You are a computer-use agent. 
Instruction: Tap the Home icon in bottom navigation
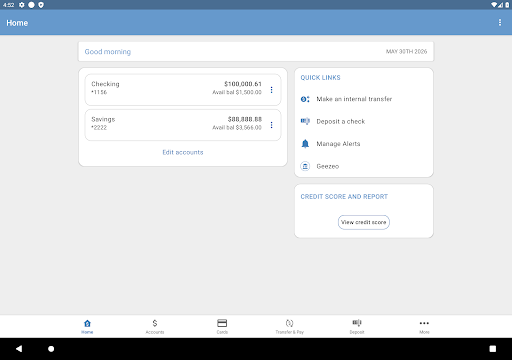(87, 323)
